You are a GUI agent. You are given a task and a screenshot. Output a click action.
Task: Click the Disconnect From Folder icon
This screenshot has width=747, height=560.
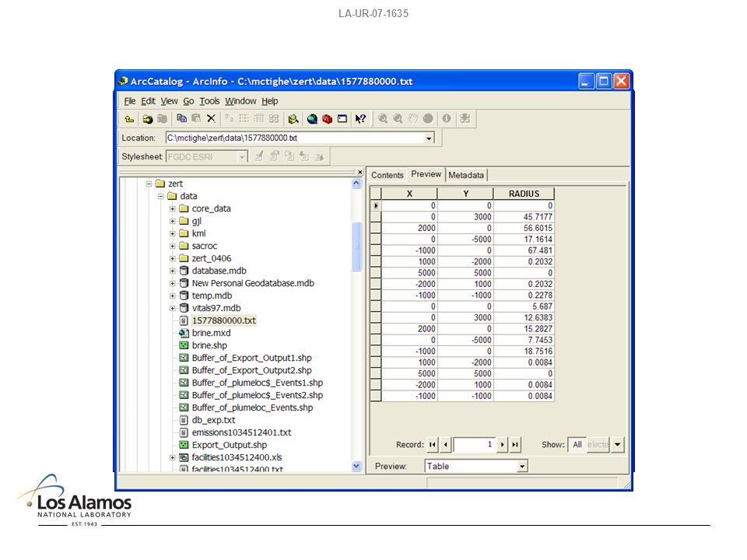tap(162, 118)
